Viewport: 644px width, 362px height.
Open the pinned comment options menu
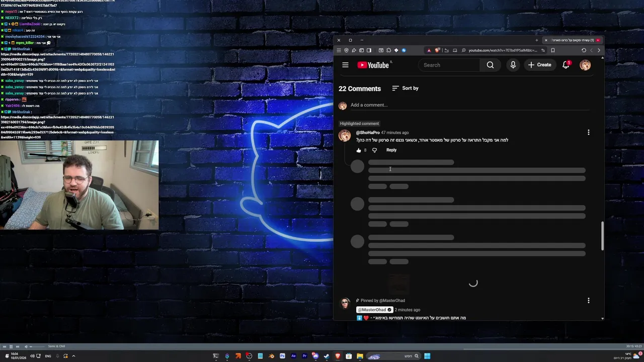(588, 301)
